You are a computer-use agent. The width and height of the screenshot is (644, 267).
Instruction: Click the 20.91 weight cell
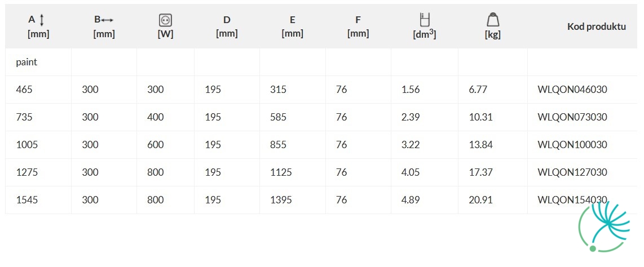[x=480, y=200]
